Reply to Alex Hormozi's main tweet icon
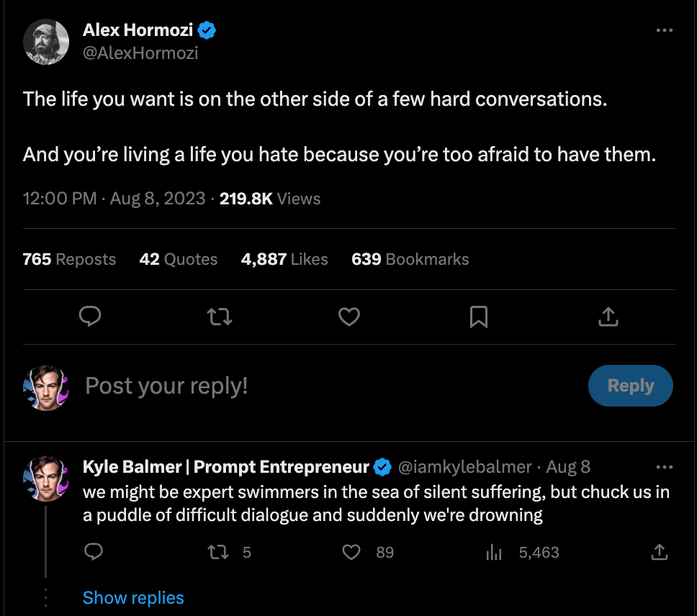Screen dimensions: 697x616 tap(90, 317)
